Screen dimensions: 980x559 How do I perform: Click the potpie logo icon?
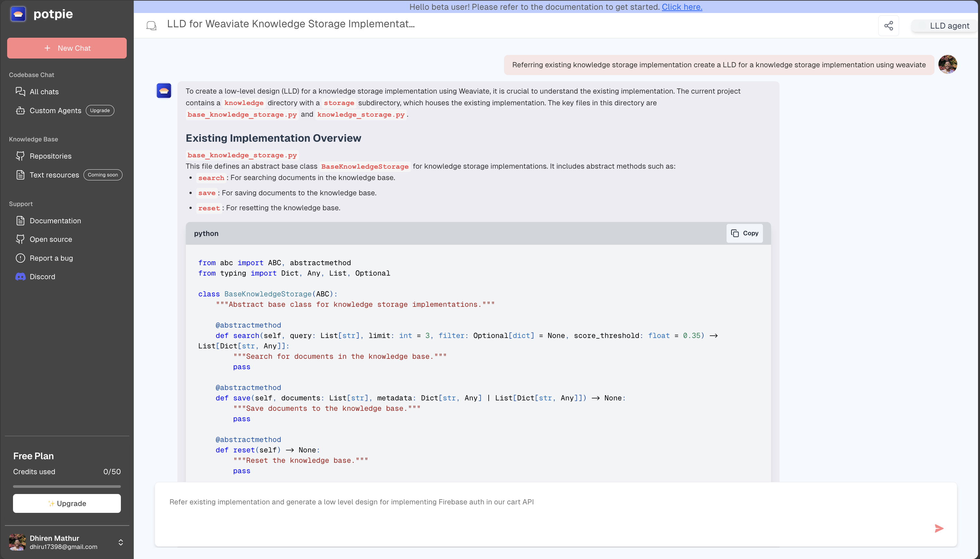[18, 14]
